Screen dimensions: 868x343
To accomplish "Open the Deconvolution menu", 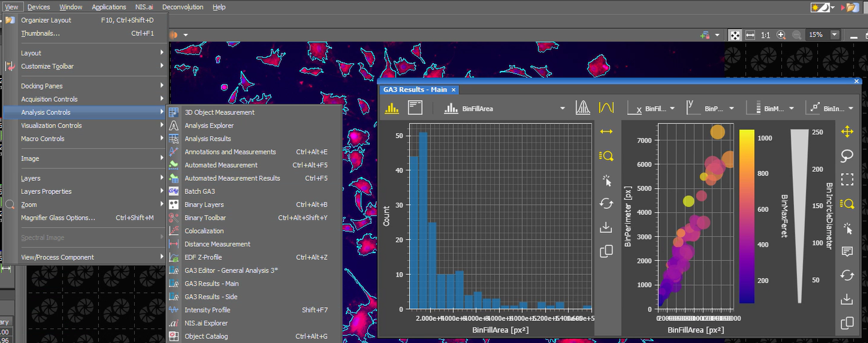I will click(x=182, y=7).
